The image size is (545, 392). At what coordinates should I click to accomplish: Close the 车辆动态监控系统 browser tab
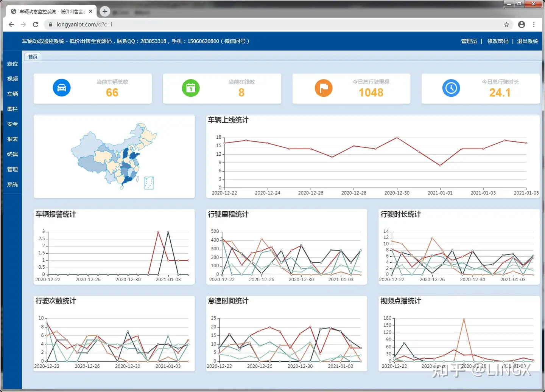coord(91,11)
